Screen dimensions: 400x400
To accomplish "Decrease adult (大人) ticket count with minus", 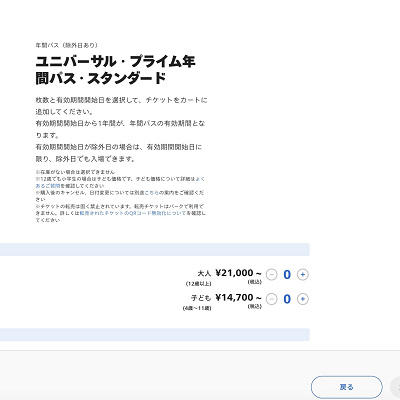I will point(272,275).
